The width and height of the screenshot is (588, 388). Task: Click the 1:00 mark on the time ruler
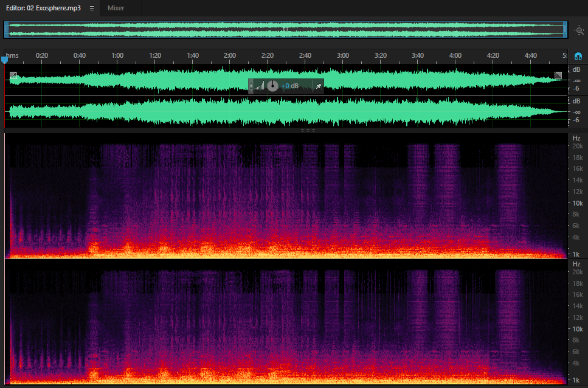point(117,55)
